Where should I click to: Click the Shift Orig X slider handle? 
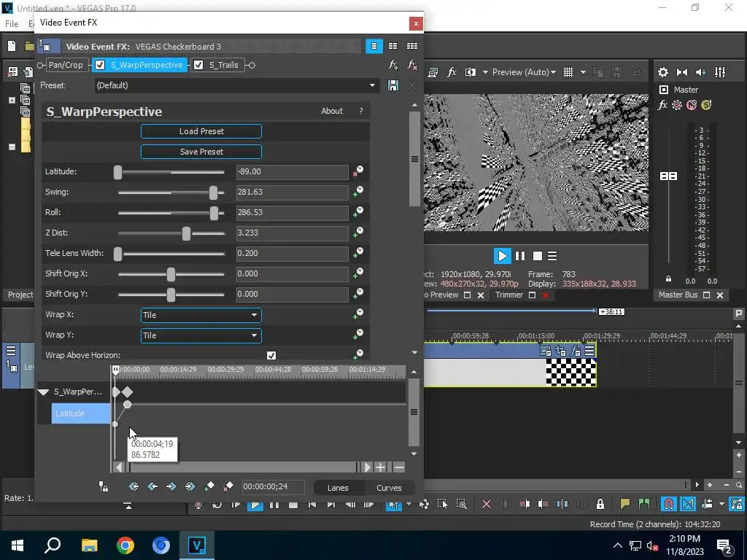tap(171, 274)
